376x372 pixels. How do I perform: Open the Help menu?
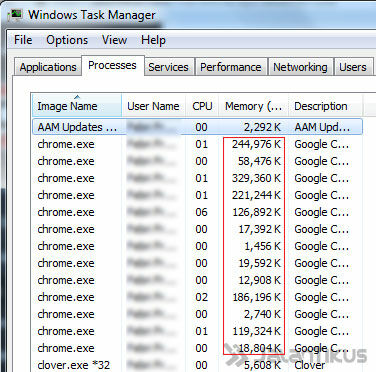[153, 40]
